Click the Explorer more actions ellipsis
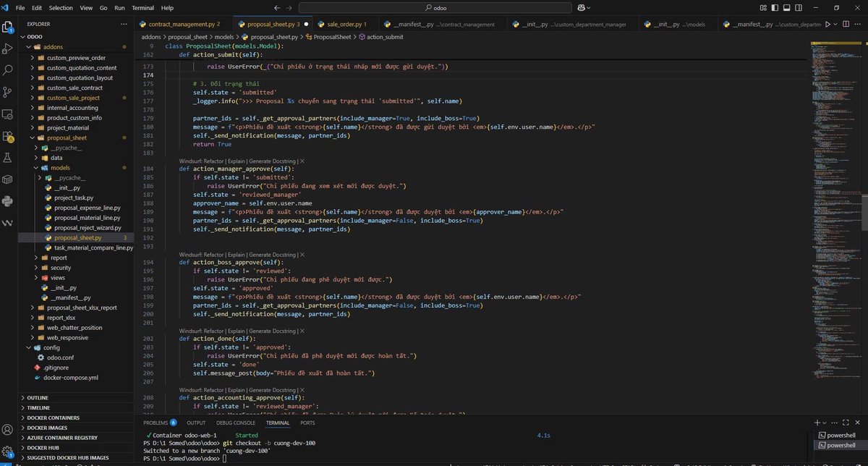868x466 pixels. click(124, 24)
